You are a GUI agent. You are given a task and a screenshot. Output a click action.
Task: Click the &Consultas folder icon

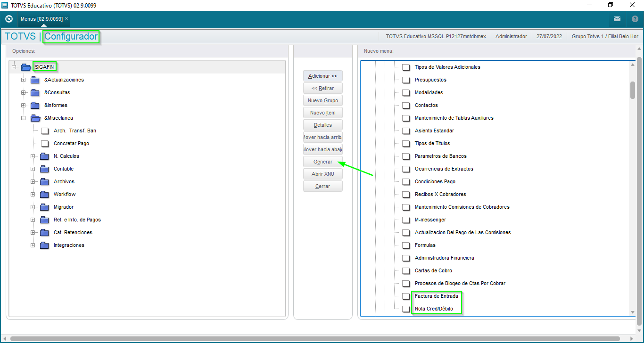(x=35, y=92)
